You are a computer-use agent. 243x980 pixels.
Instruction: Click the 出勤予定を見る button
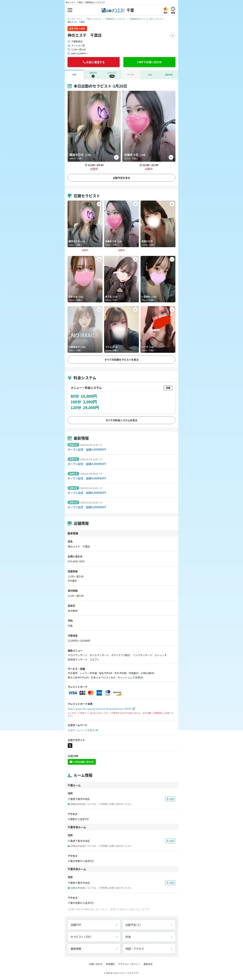click(121, 178)
